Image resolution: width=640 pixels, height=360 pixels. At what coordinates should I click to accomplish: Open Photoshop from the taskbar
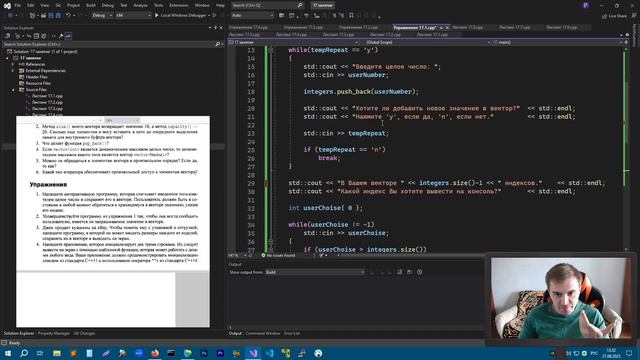pos(204,353)
